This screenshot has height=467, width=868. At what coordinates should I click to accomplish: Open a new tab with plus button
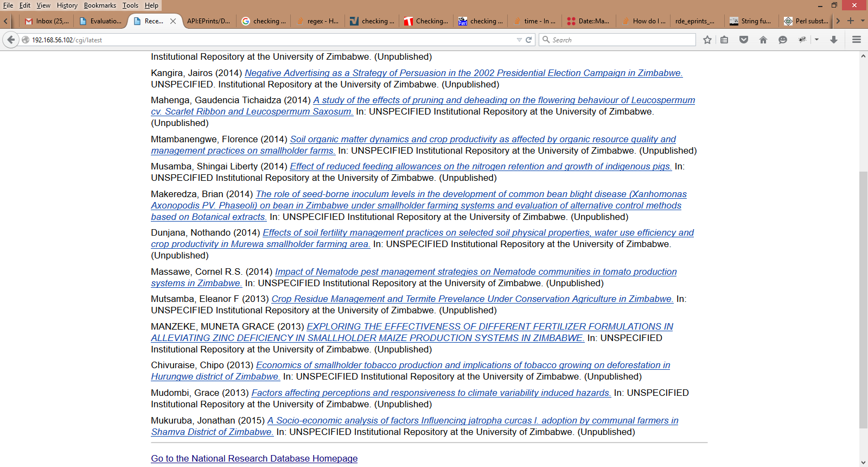851,21
